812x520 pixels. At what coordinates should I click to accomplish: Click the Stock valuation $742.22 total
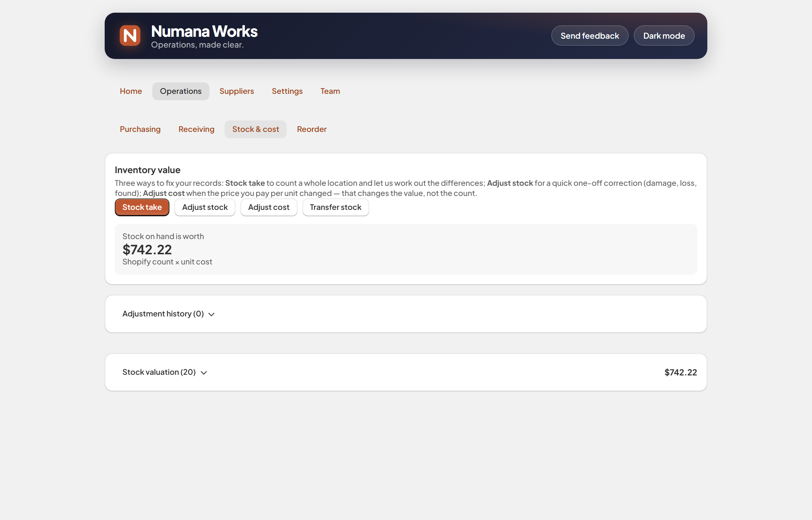[x=680, y=373]
